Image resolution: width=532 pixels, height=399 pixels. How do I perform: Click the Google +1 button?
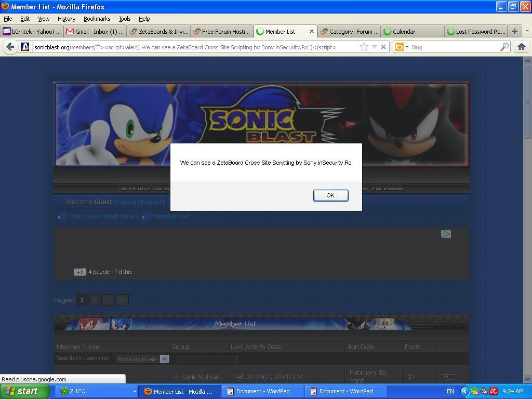click(x=79, y=272)
